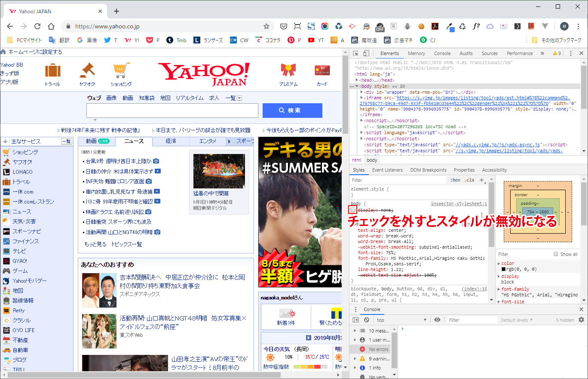This screenshot has width=588, height=379.
Task: Toggle the .cls element classes button
Action: tap(469, 180)
